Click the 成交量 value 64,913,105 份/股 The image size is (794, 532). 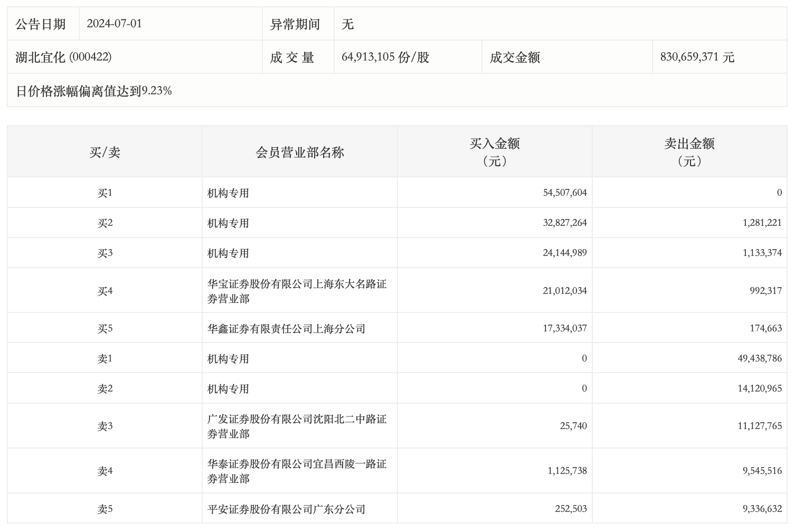pyautogui.click(x=385, y=57)
